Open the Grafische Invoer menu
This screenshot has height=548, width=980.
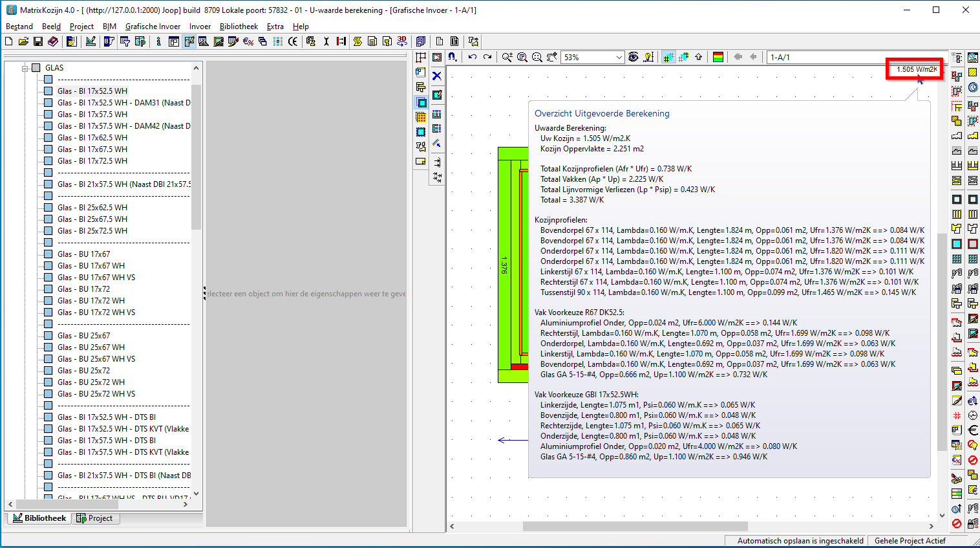pos(153,27)
